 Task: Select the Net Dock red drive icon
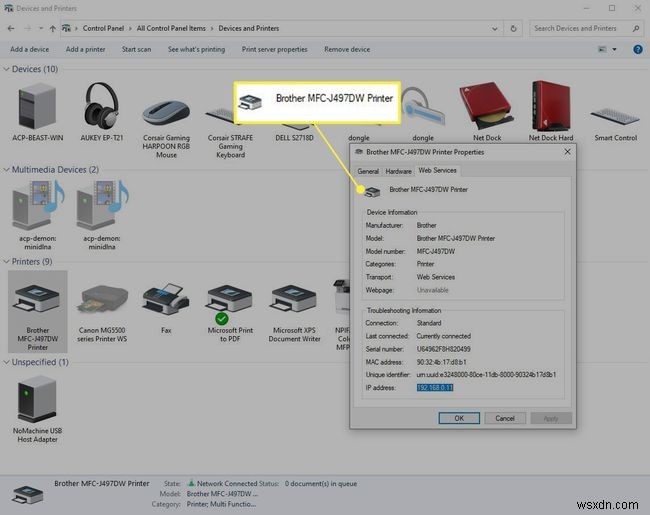(x=487, y=111)
